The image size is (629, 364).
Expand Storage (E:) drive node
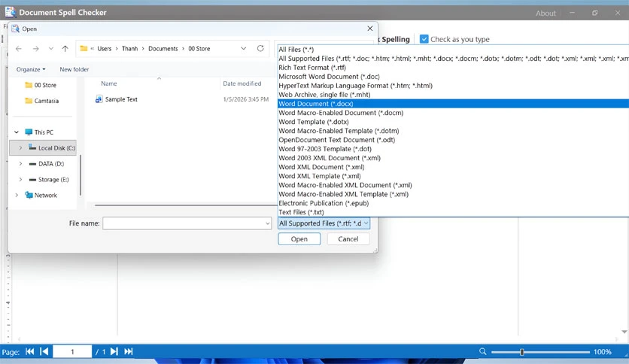click(x=20, y=179)
